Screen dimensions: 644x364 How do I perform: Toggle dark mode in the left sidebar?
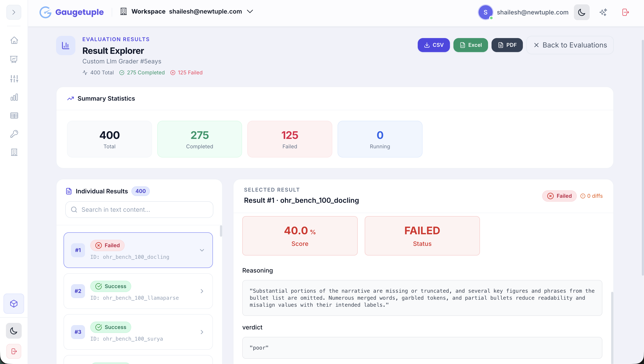click(14, 331)
